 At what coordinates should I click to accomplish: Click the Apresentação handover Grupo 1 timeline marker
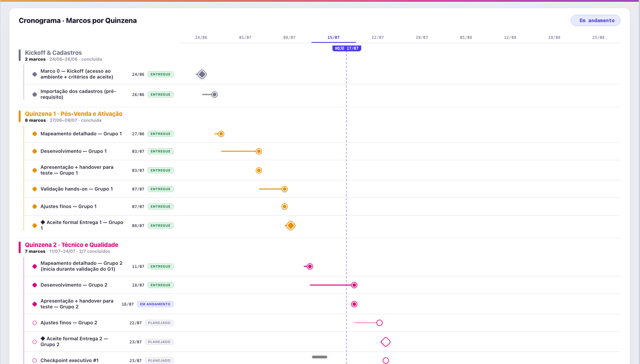click(x=259, y=170)
